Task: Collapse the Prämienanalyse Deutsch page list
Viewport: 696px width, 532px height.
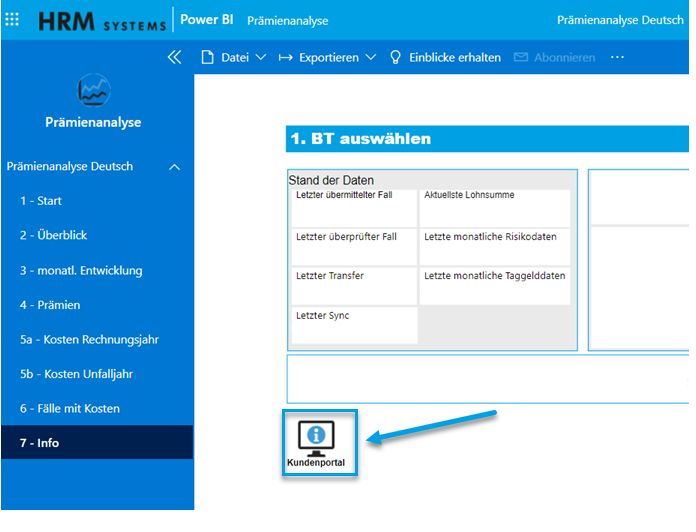Action: point(175,167)
